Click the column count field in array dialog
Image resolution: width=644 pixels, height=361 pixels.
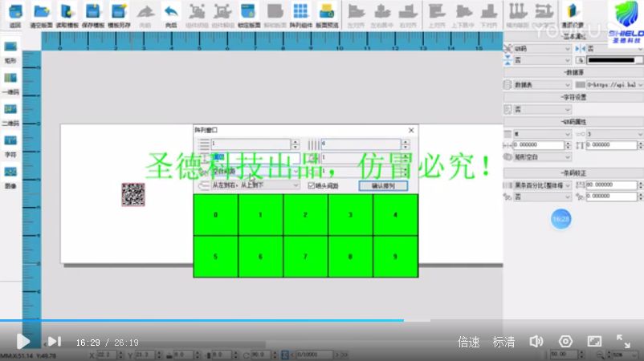pos(361,144)
